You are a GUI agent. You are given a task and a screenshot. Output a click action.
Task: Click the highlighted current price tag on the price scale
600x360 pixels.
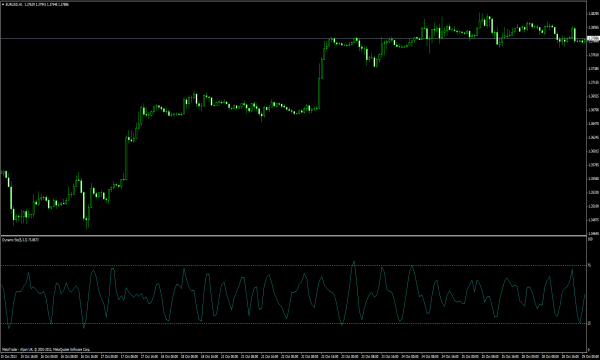point(593,39)
